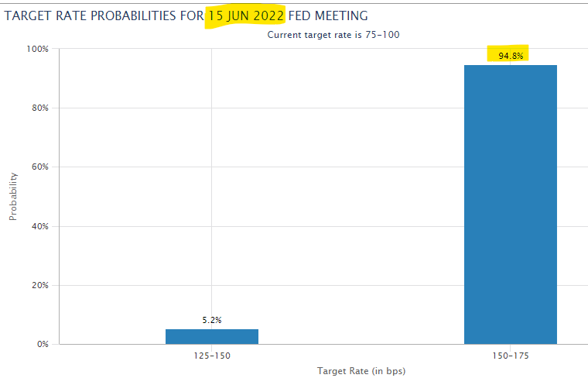Click the 'TARGET RATE PROBABILITIES FOR' title text
The height and width of the screenshot is (385, 588).
(x=104, y=15)
